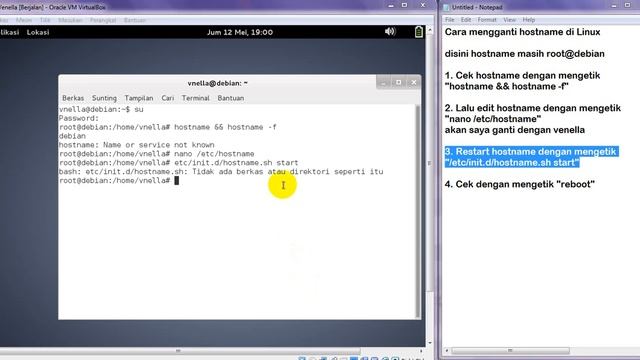Click the 'bash: ... Tidak ada berkas' error line
Viewport: 640px width, 360px height.
pos(221,172)
